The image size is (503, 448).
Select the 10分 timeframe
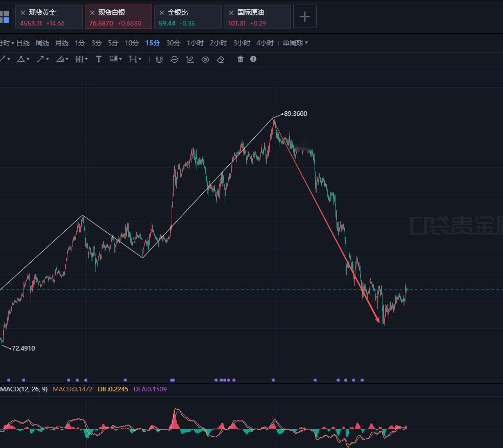[x=132, y=43]
